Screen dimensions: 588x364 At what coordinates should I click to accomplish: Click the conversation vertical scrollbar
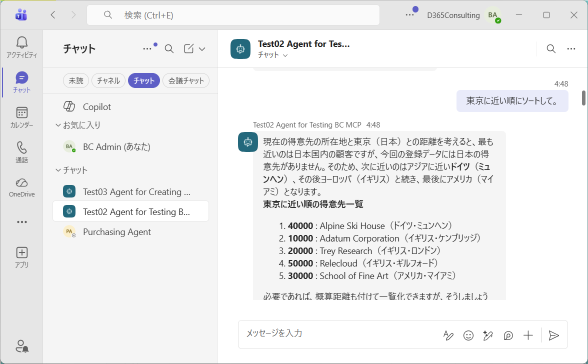583,98
